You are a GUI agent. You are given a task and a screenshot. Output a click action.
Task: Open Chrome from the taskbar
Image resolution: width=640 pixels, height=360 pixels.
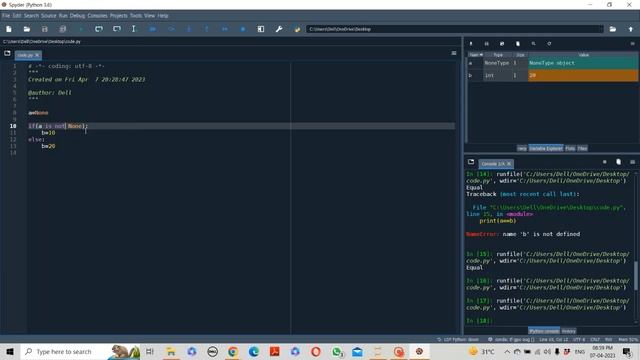point(233,351)
